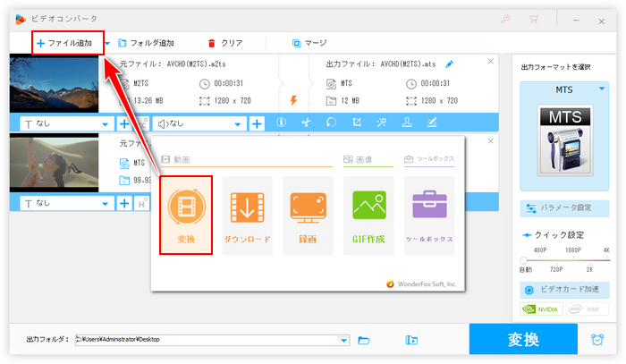
Task: Expand the ファイル追加 dropdown arrow
Action: pos(107,43)
